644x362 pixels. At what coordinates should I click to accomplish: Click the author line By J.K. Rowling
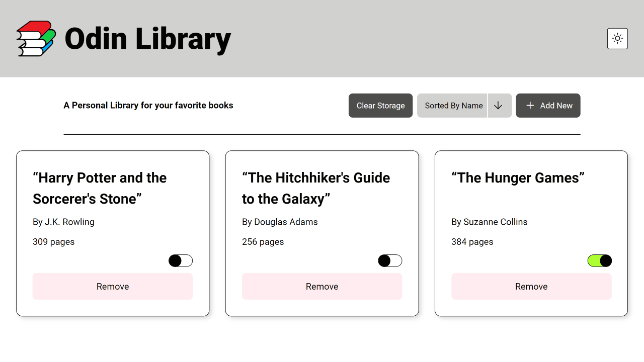(63, 222)
